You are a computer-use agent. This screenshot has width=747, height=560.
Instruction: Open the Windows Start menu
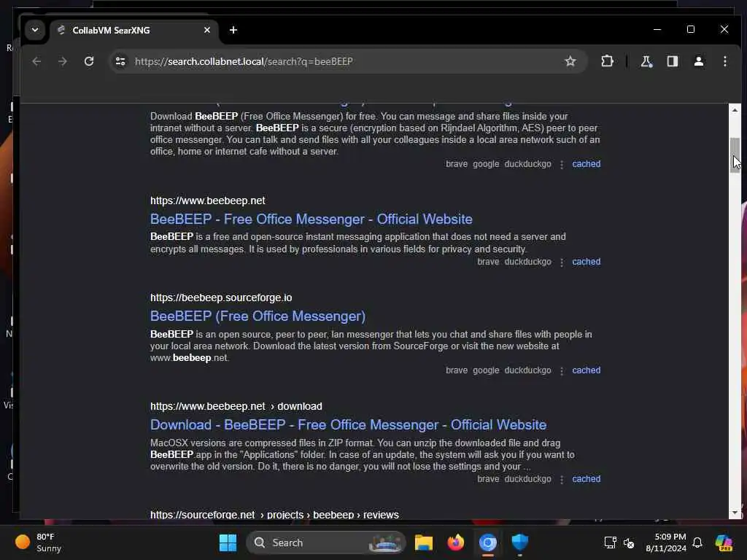tap(228, 542)
